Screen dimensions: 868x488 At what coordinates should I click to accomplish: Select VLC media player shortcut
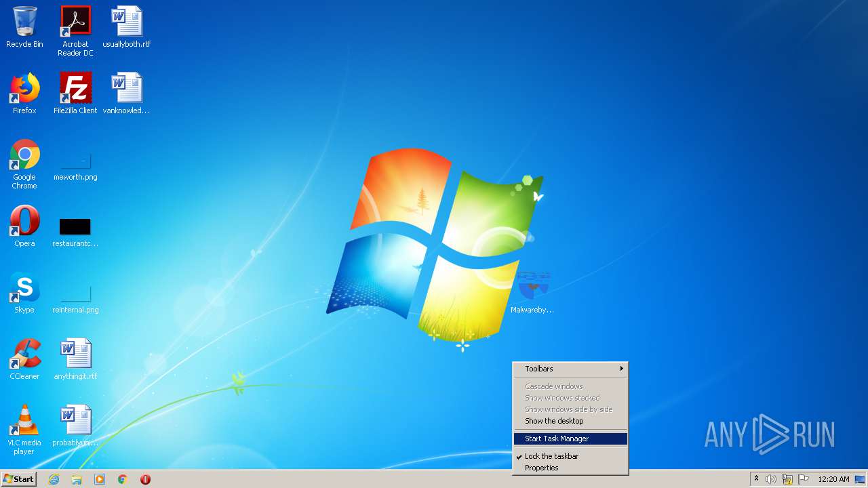click(24, 430)
